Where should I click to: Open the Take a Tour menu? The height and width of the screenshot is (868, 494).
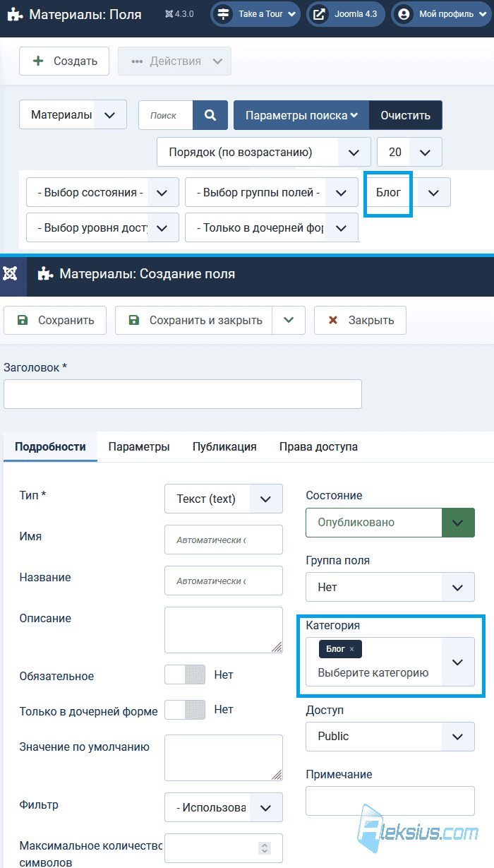[256, 14]
